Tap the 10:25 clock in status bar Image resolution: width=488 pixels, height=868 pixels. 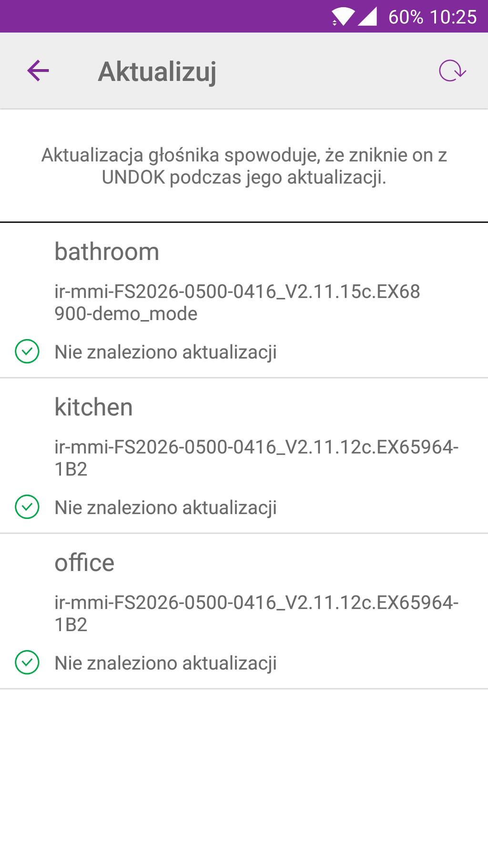pos(453,17)
